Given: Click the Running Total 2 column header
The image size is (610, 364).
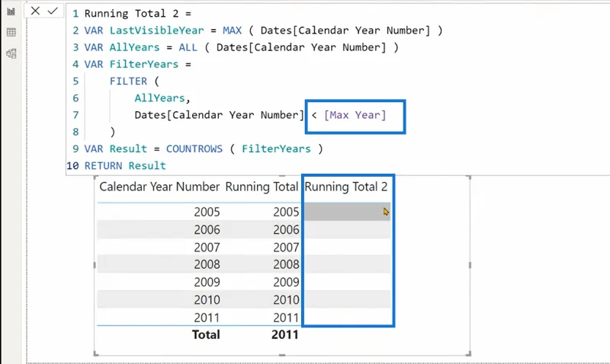Looking at the screenshot, I should point(346,187).
